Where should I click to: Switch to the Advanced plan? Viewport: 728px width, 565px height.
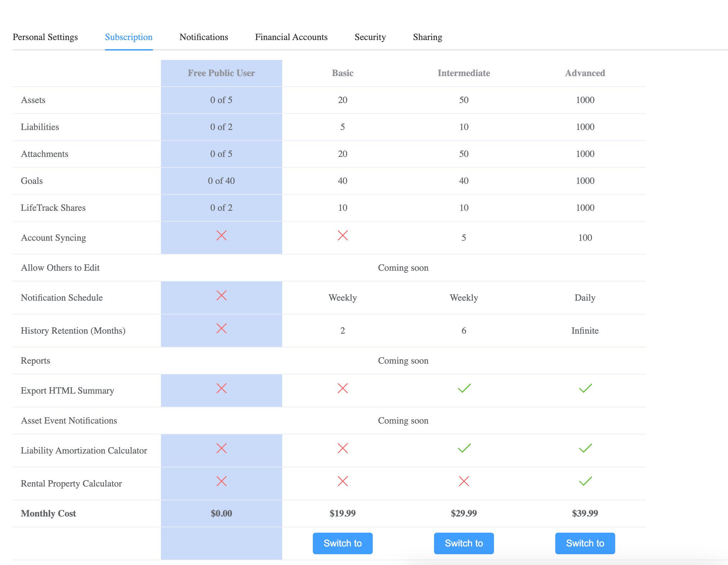point(585,543)
